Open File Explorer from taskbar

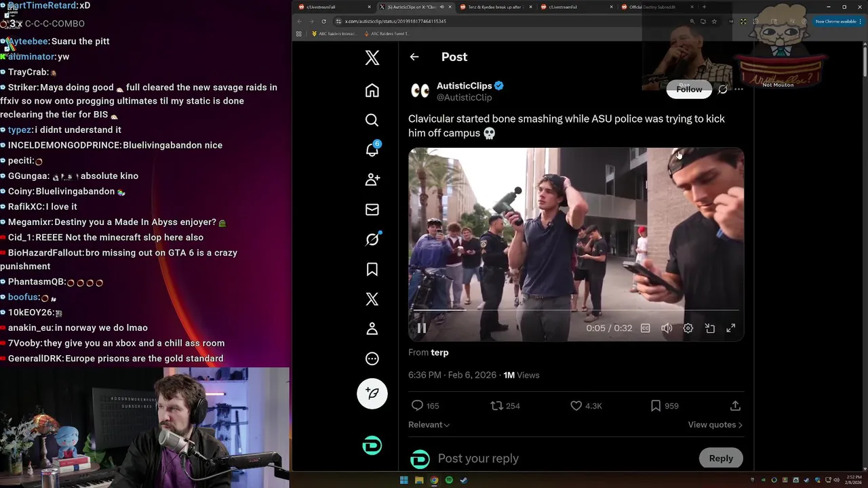(x=419, y=480)
